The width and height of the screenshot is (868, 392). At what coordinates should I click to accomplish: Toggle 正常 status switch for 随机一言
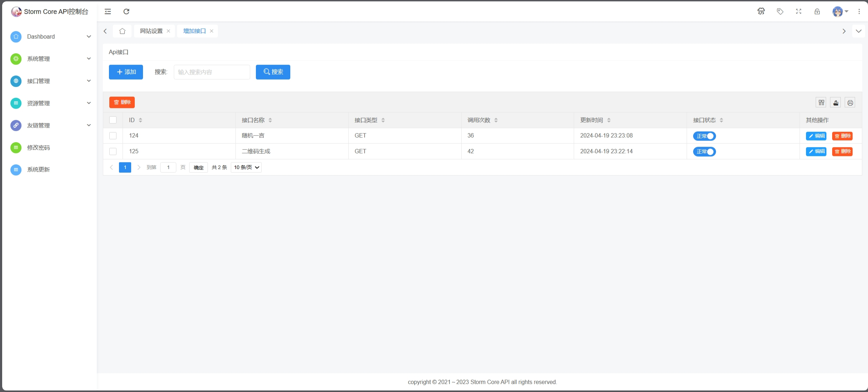coord(704,136)
